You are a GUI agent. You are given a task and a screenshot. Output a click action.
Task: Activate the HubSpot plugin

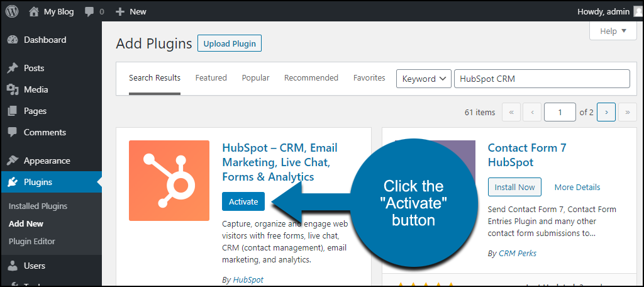tap(243, 201)
